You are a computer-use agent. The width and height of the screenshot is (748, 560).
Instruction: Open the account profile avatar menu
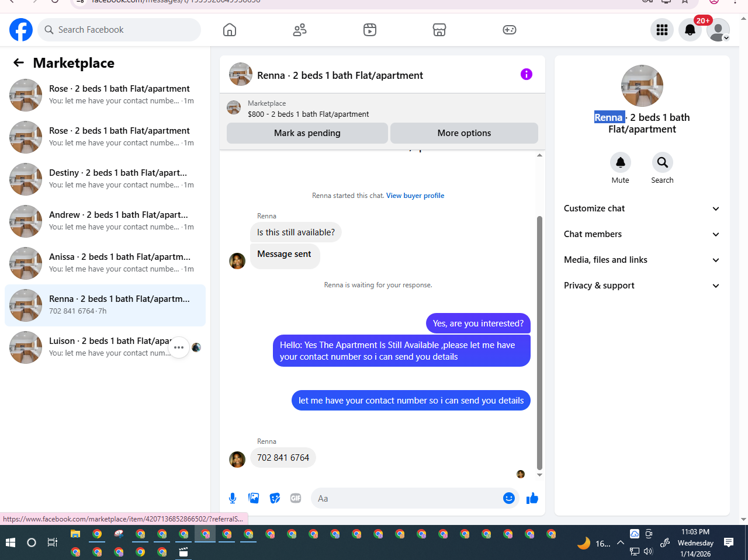(x=718, y=30)
